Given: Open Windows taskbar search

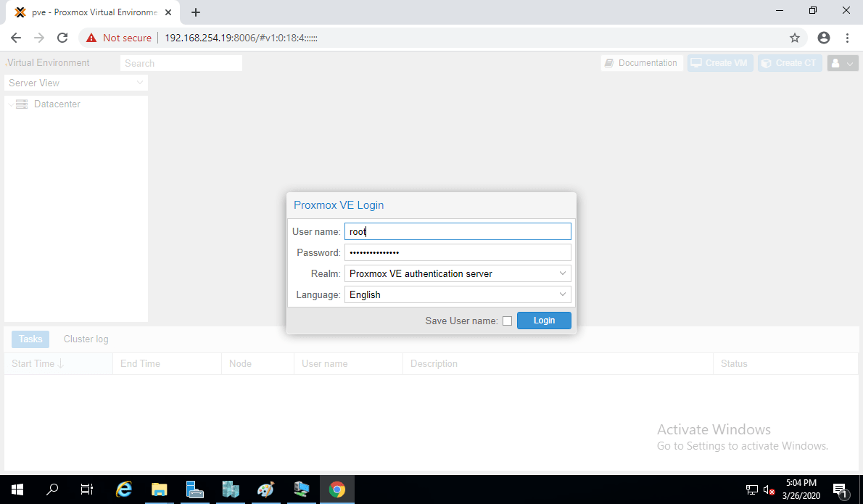Looking at the screenshot, I should [x=52, y=489].
